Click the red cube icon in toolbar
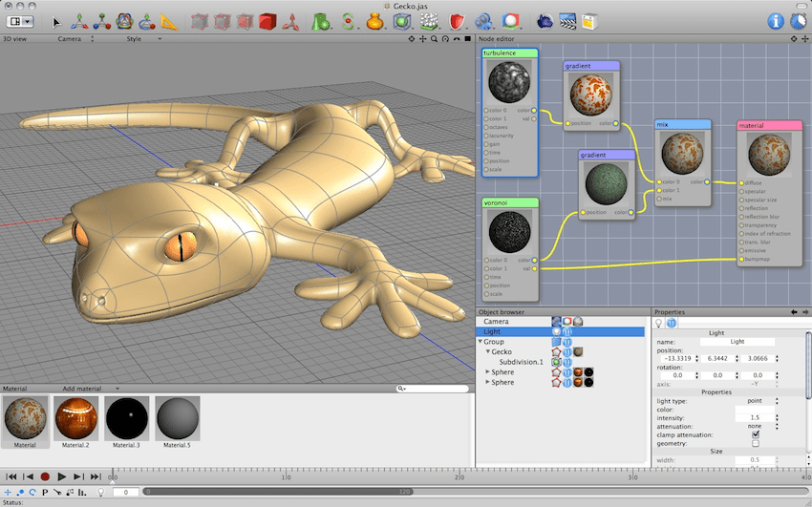Image resolution: width=812 pixels, height=507 pixels. coord(267,21)
